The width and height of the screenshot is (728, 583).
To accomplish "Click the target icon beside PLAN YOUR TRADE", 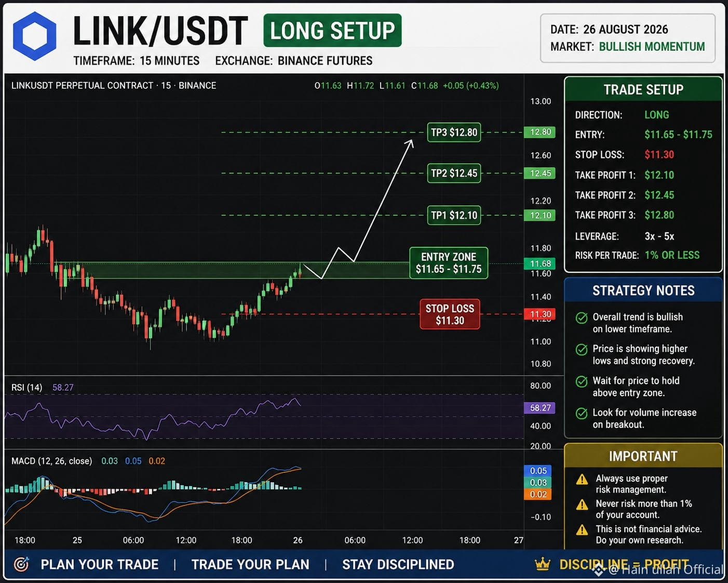I will coord(21,564).
